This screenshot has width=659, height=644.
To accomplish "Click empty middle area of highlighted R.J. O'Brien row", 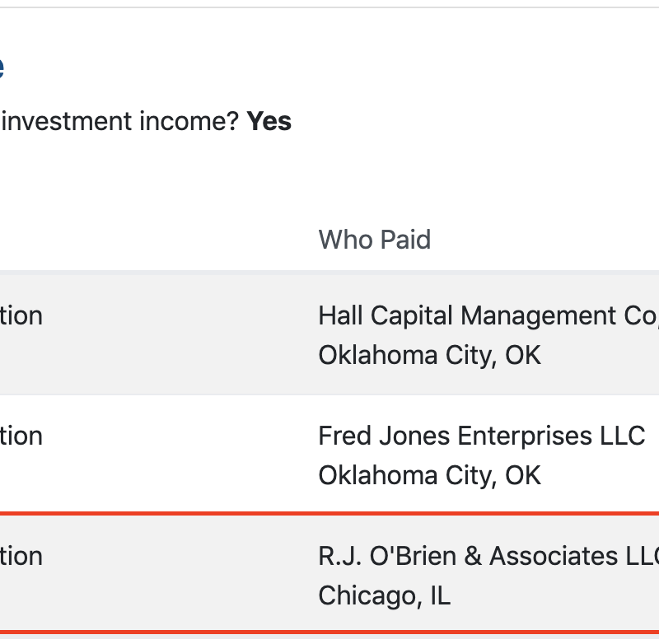I will (181, 575).
